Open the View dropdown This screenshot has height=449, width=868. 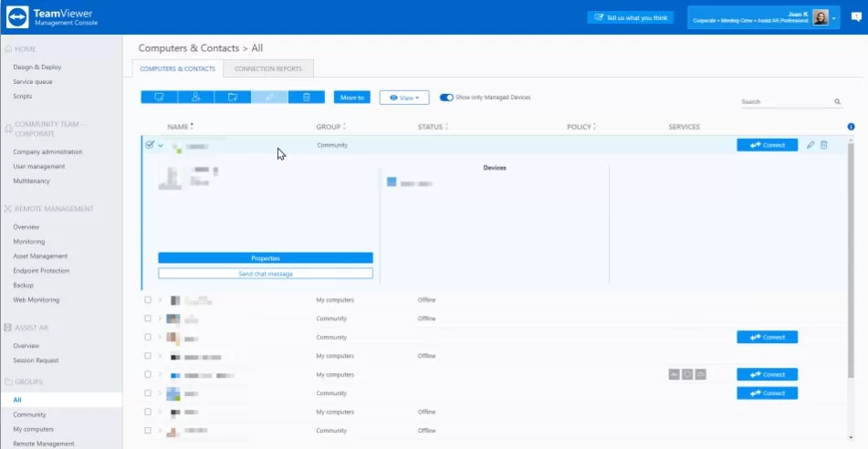point(404,97)
